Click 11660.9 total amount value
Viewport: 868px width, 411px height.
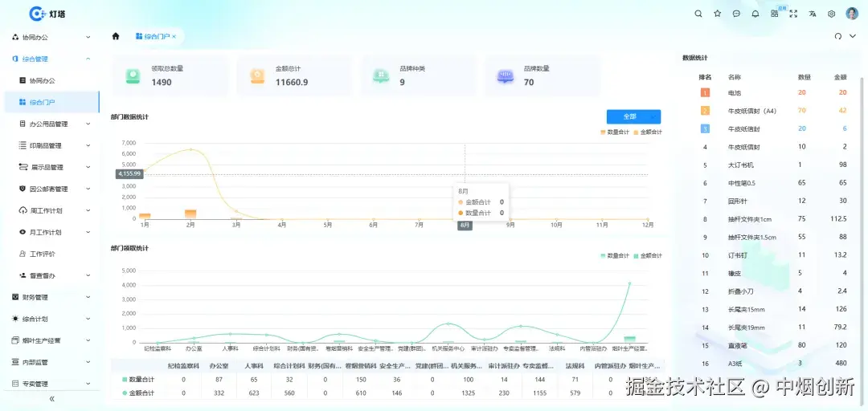(292, 83)
